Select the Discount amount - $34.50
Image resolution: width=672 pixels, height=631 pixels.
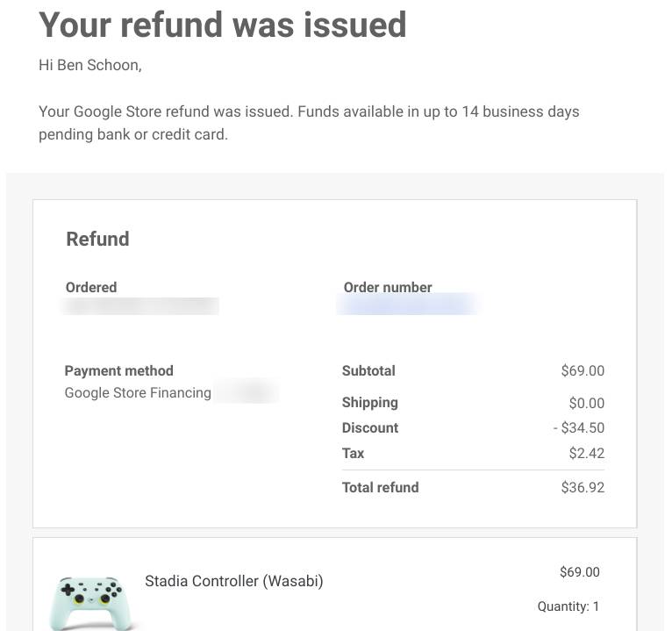click(x=578, y=427)
